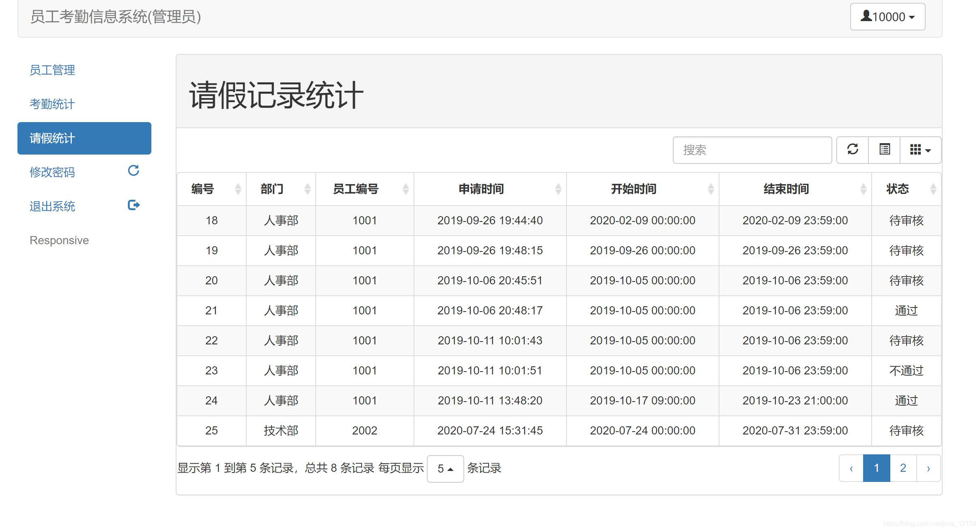Click the Responsive link in sidebar

coord(59,240)
